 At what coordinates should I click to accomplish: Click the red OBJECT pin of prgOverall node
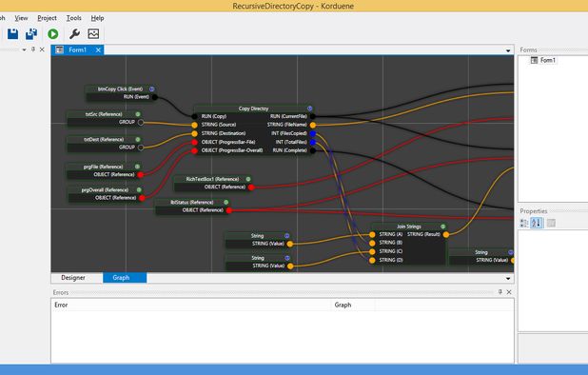[x=142, y=198]
